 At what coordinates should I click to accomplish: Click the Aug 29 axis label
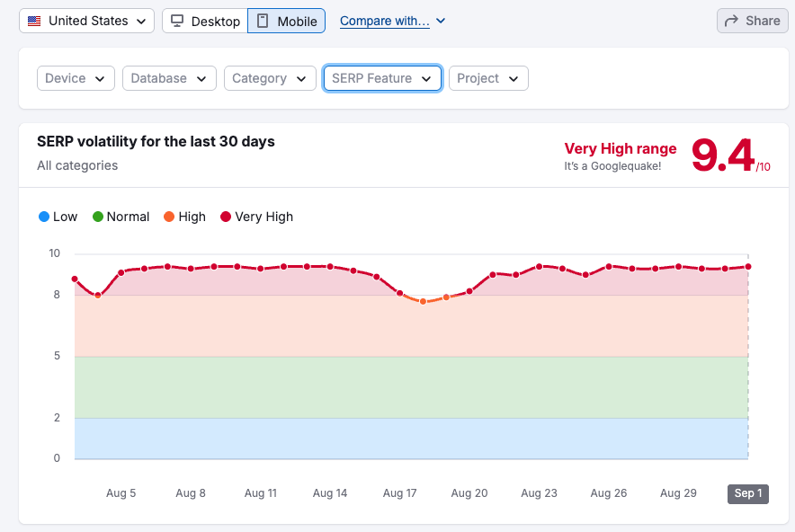click(x=678, y=493)
